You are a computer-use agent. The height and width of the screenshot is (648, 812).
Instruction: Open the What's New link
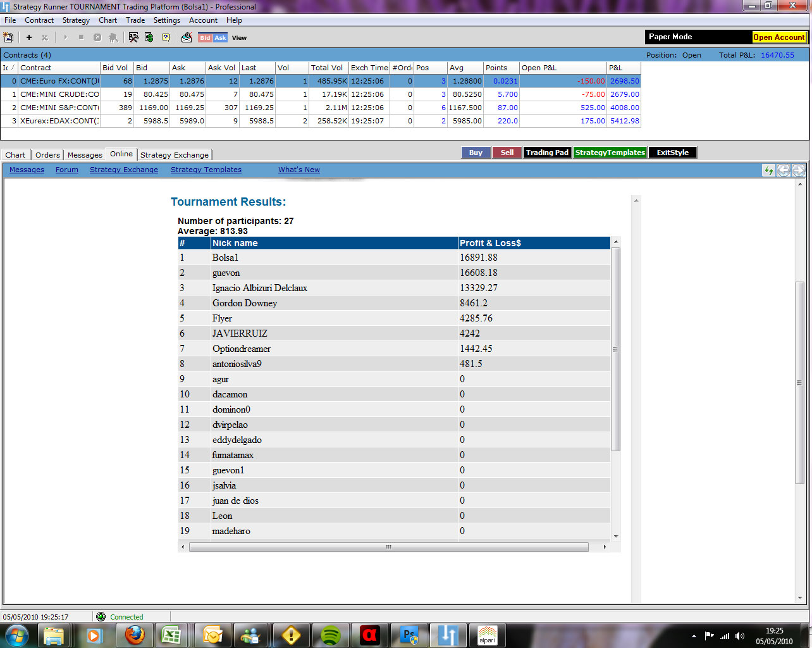point(299,170)
